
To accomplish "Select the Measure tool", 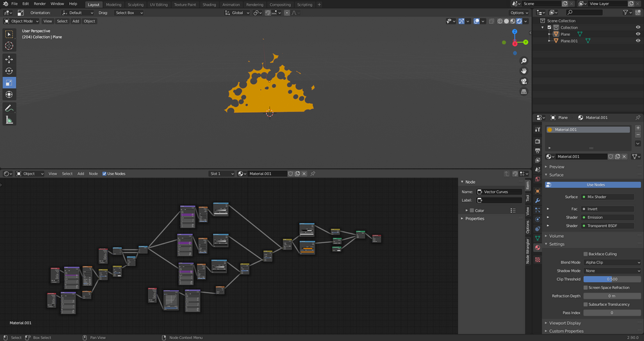I will pos(9,120).
